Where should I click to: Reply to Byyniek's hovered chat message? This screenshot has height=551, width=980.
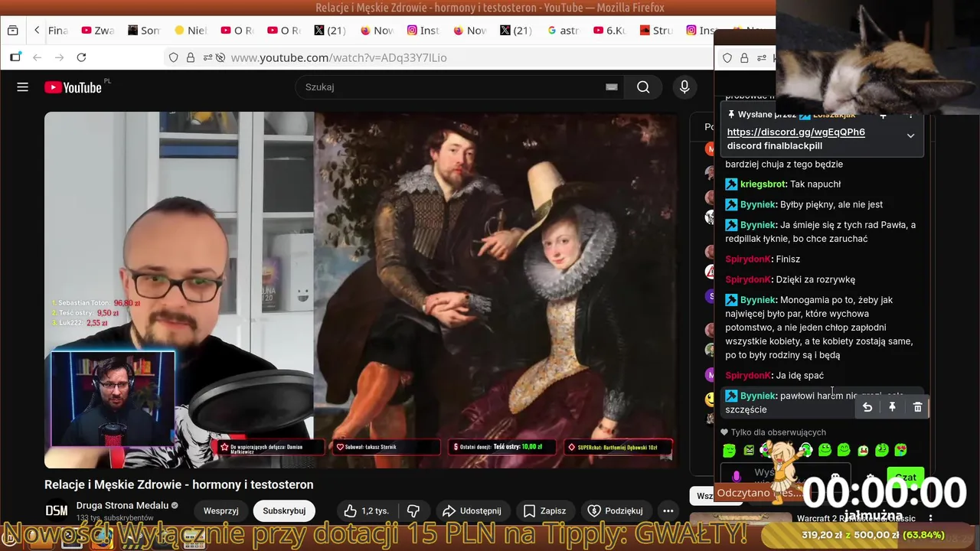[x=867, y=408]
